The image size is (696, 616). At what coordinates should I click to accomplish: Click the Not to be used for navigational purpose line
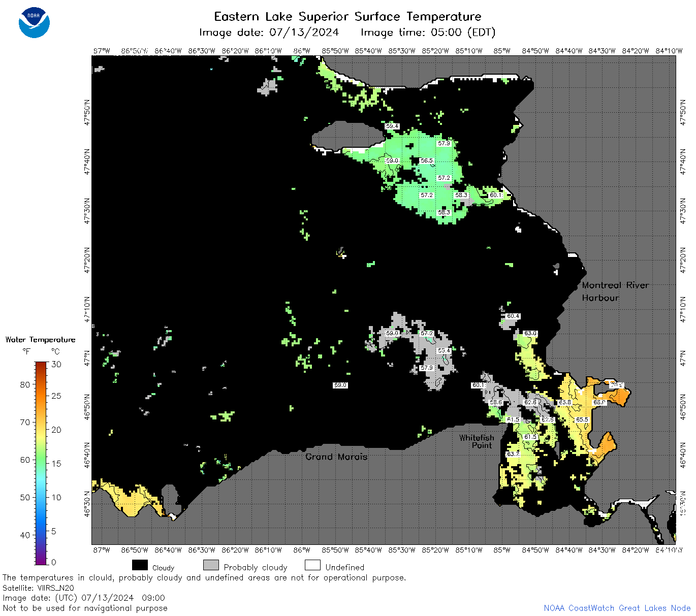point(85,608)
